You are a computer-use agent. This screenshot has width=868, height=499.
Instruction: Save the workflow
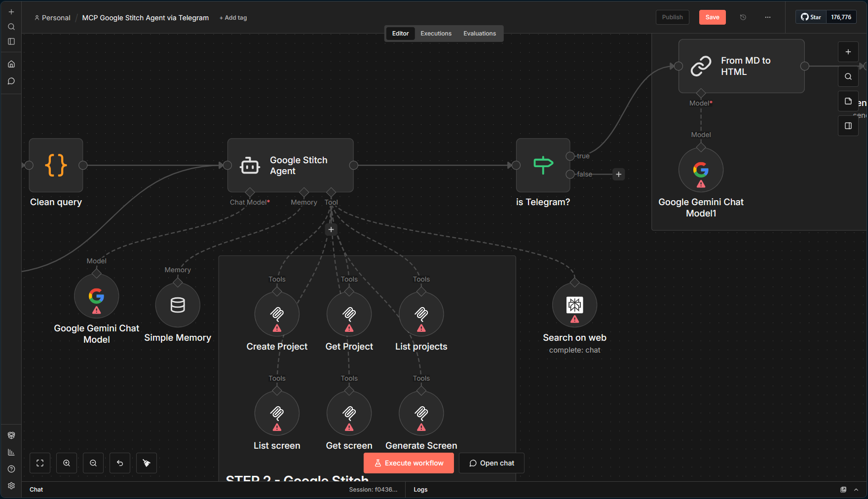coord(712,17)
